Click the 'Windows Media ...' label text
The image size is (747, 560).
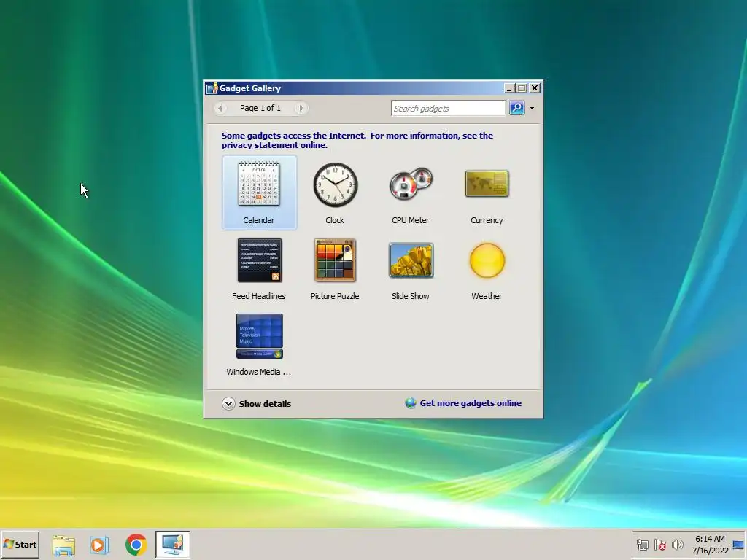tap(259, 372)
